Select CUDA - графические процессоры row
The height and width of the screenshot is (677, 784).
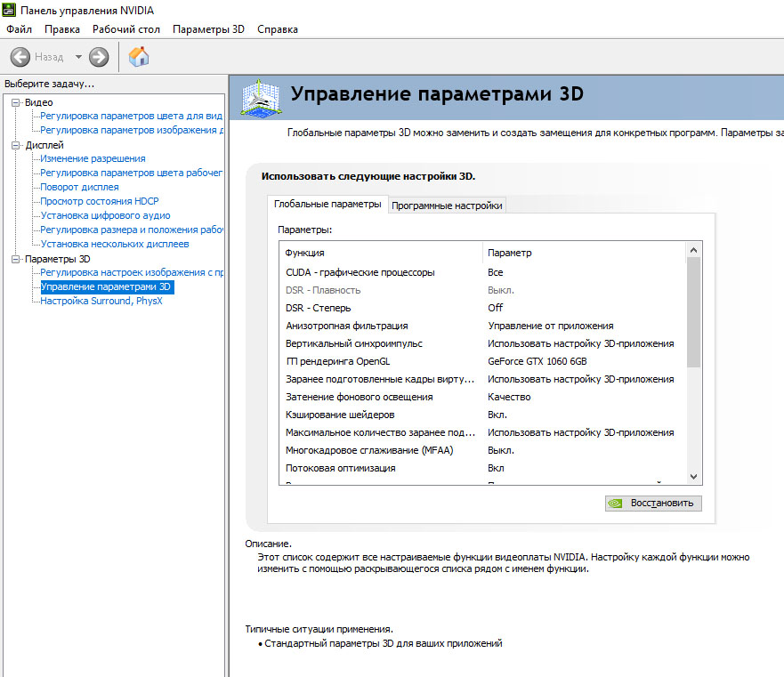(x=482, y=272)
